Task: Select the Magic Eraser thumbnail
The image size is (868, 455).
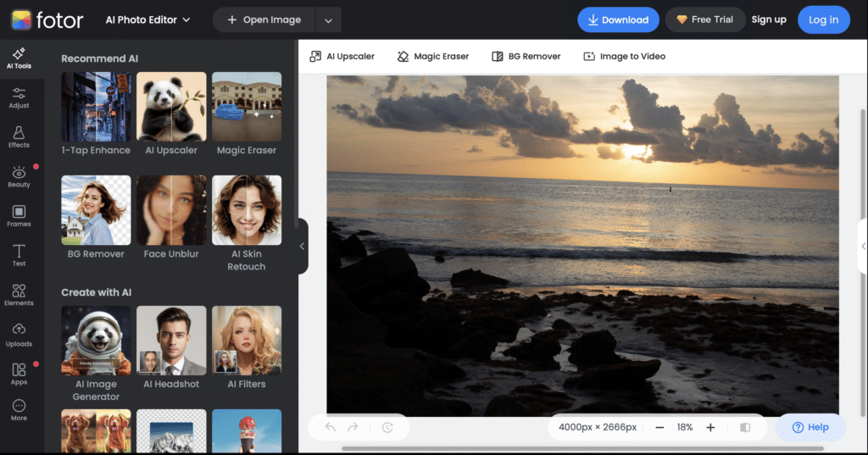Action: (247, 107)
